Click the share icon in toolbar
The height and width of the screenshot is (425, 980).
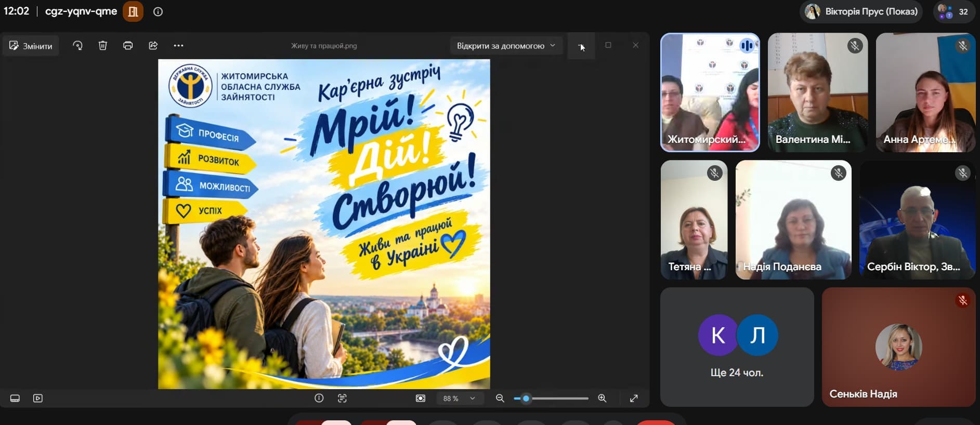pos(153,46)
